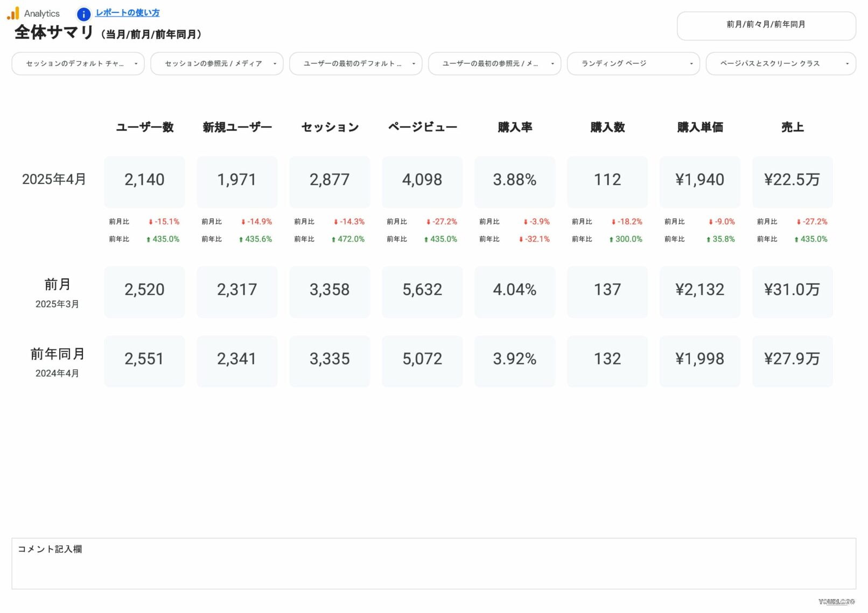
Task: Click green up arrow beside 購入数 300.0%
Action: coord(611,239)
